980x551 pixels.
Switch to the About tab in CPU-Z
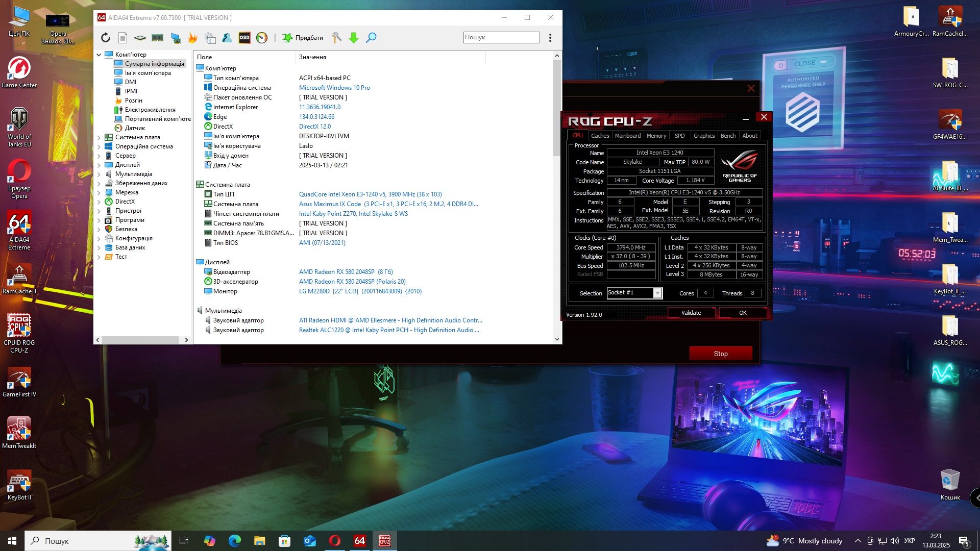point(749,136)
